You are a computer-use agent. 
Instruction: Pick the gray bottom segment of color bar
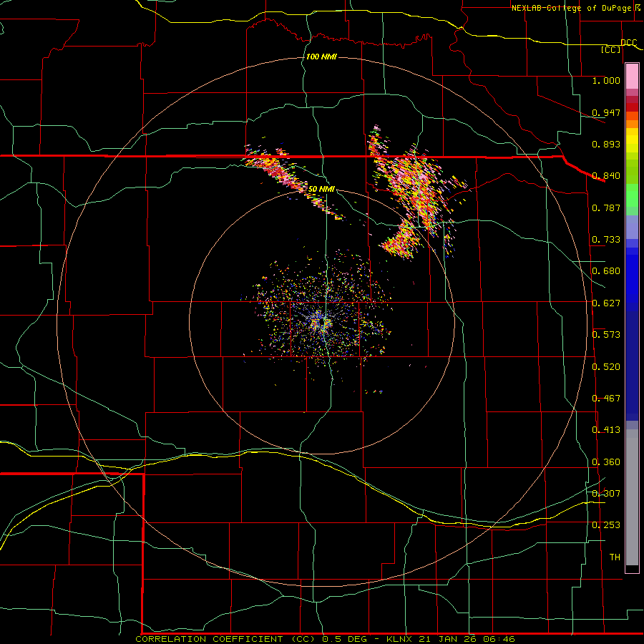632,497
